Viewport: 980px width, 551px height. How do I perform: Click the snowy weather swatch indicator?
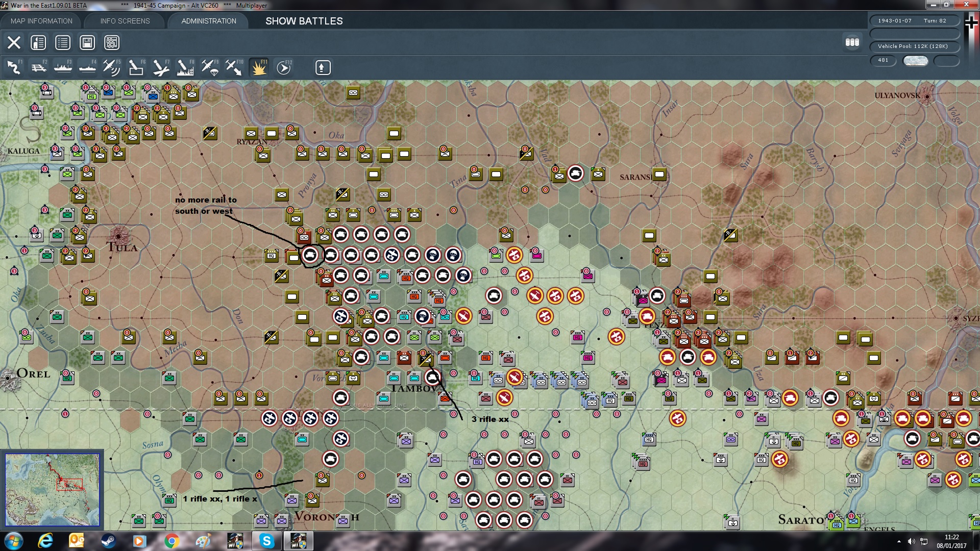915,61
